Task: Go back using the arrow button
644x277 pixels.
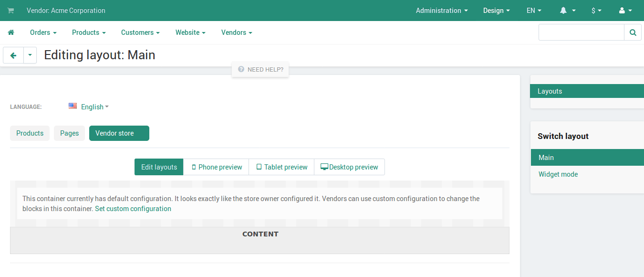Action: click(x=13, y=55)
